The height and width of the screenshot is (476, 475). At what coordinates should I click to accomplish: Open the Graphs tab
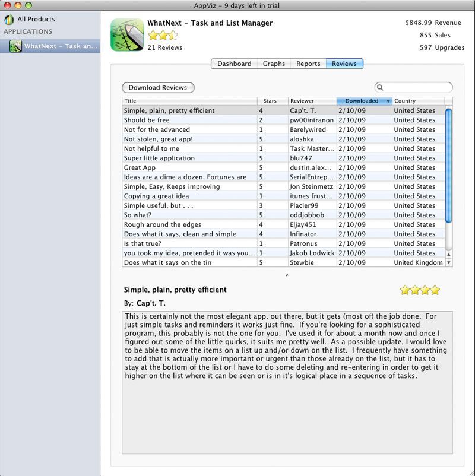pyautogui.click(x=274, y=64)
